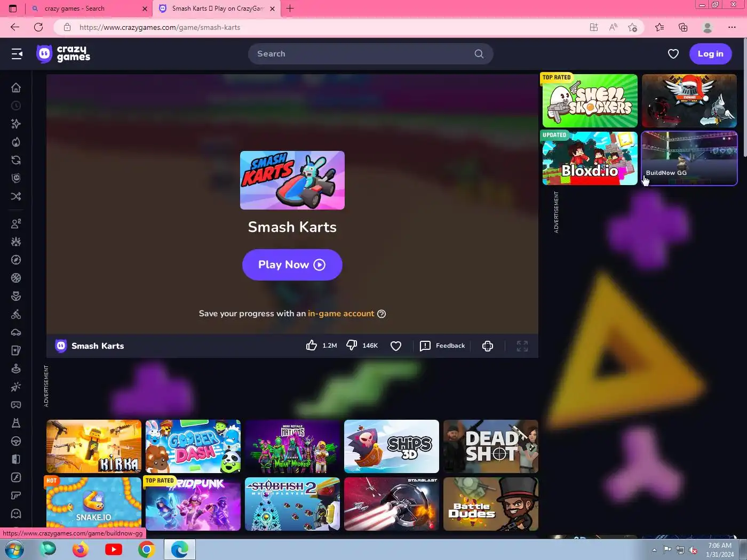The image size is (747, 560).
Task: Add Smash Karts to favorites heart
Action: tap(396, 346)
